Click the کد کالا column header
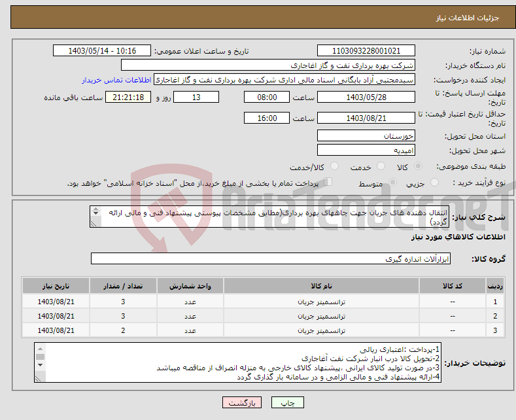 [453, 286]
